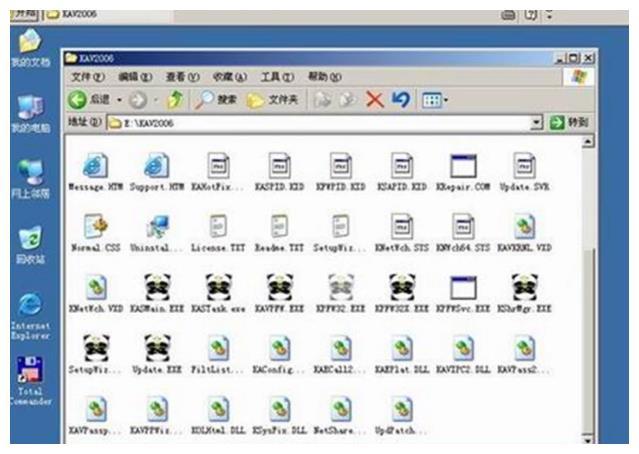Click the Move To folder toolbar icon

tap(323, 99)
